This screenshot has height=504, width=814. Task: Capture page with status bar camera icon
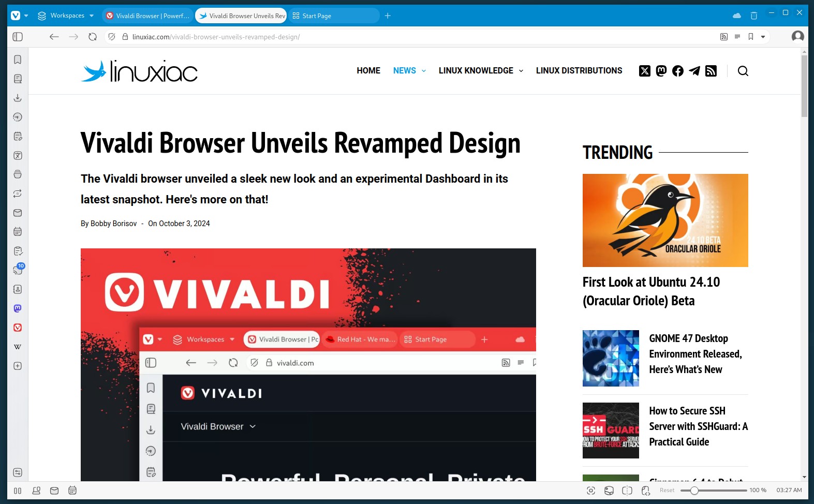591,491
